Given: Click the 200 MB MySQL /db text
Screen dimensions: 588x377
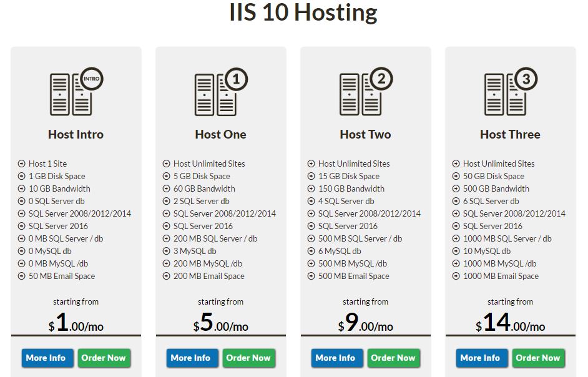Looking at the screenshot, I should coord(208,263).
